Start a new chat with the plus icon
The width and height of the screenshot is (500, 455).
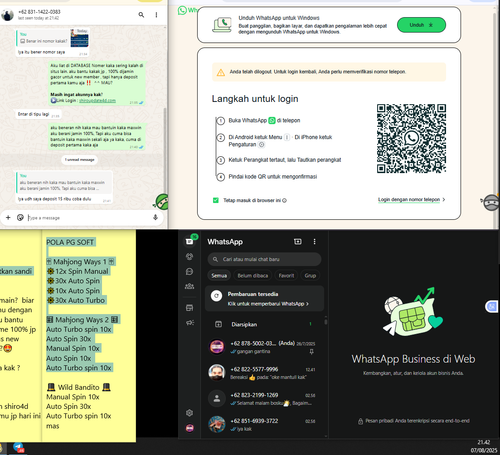[x=298, y=241]
